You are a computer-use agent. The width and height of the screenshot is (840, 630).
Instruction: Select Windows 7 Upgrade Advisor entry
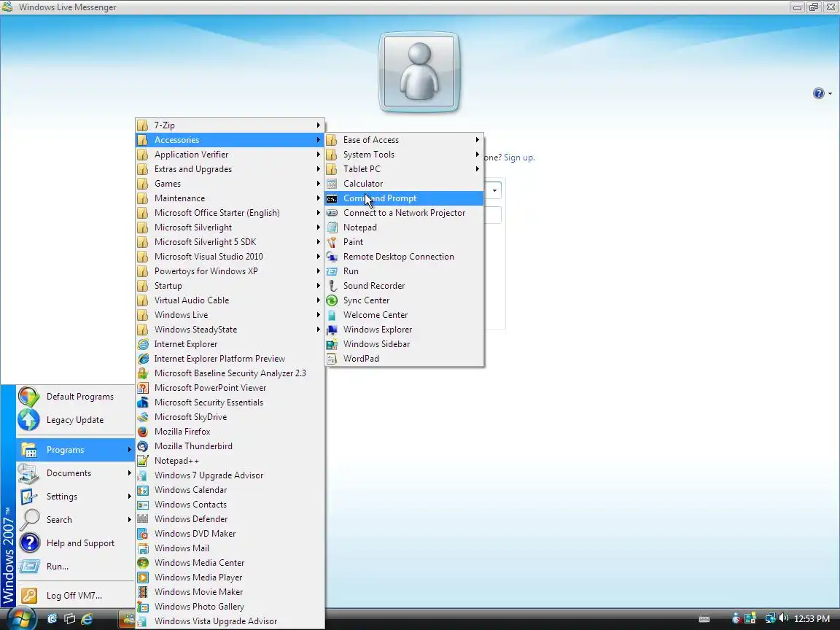(230, 475)
